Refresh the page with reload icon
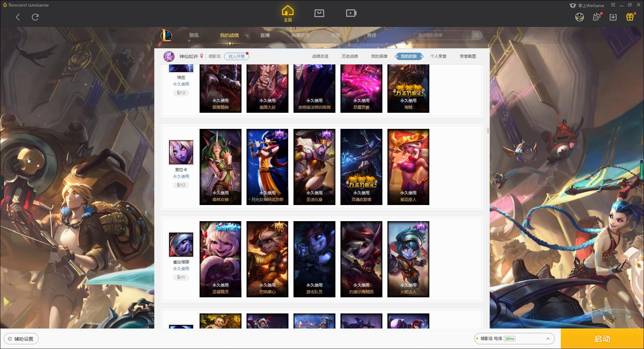The image size is (644, 349). click(x=35, y=17)
